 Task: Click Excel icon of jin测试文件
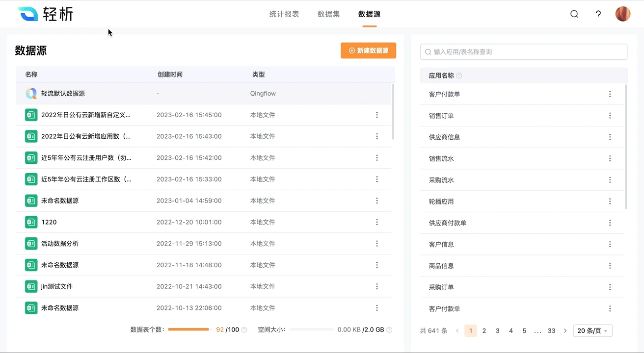tap(31, 286)
